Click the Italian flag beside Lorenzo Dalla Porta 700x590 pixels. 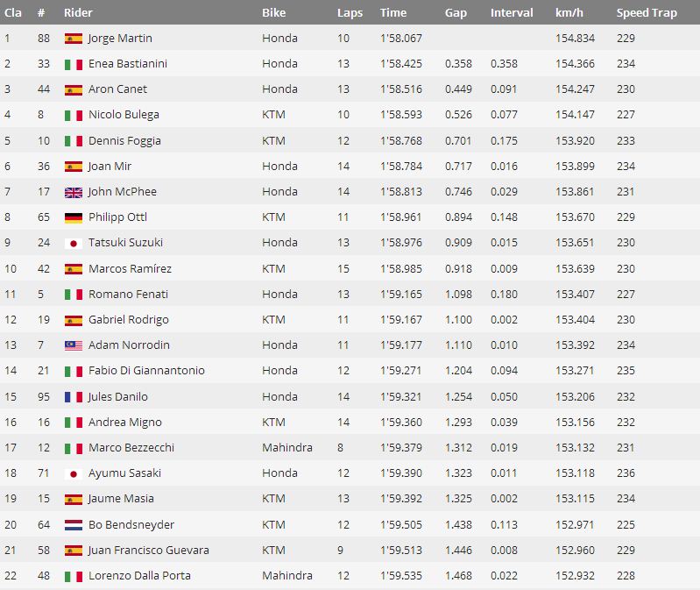click(74, 577)
